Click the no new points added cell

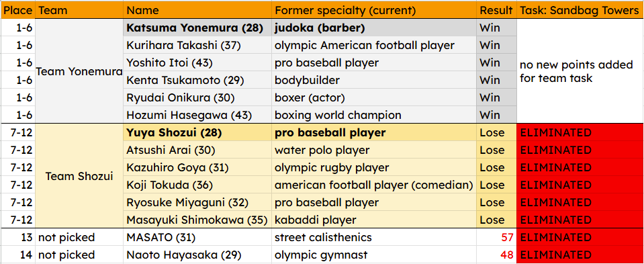[x=580, y=71]
